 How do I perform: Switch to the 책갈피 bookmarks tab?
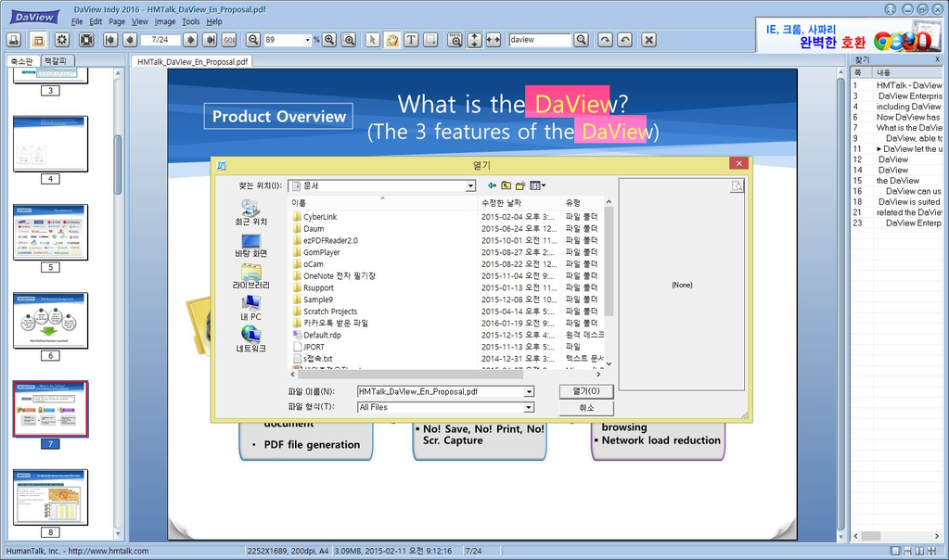click(x=57, y=60)
